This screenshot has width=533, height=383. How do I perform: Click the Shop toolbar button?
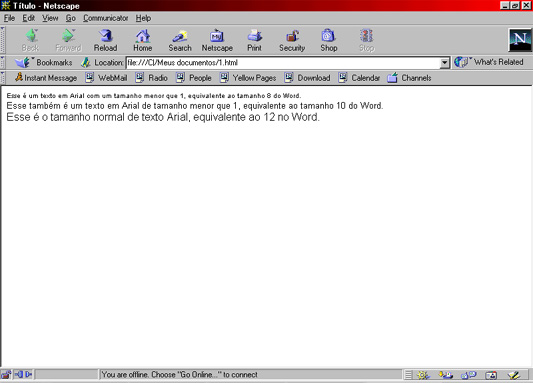coord(329,40)
